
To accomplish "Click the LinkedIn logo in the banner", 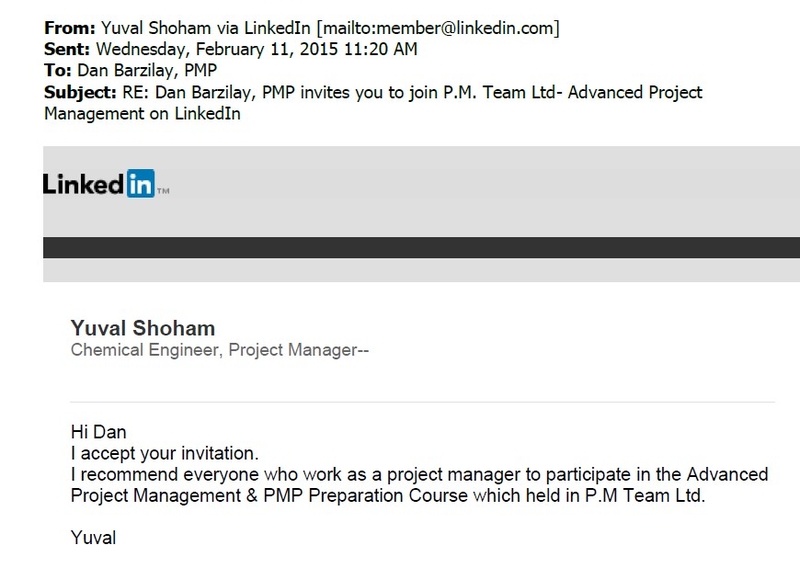I will point(106,184).
